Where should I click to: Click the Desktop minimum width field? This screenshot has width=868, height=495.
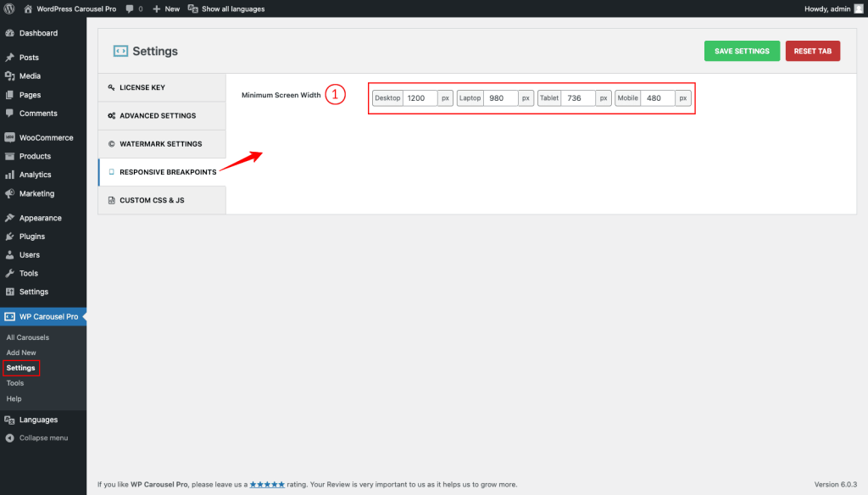(419, 97)
